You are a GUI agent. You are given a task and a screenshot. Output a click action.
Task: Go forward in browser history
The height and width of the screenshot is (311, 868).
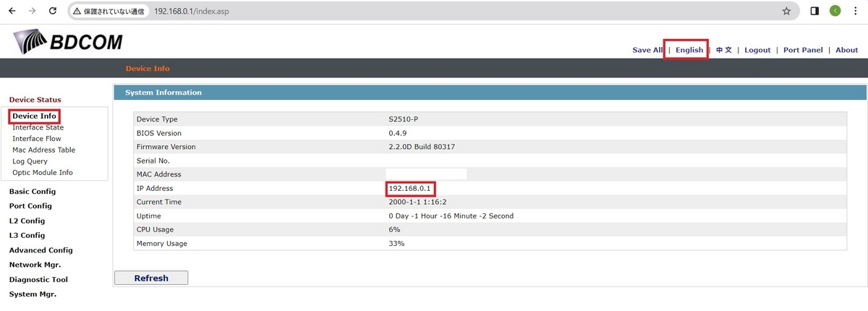(32, 12)
